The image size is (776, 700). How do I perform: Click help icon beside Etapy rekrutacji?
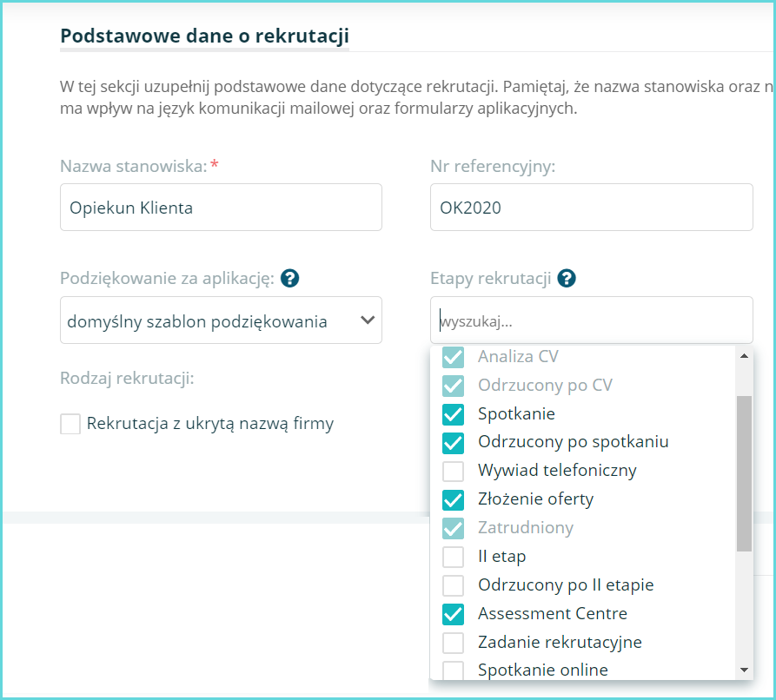tap(567, 279)
